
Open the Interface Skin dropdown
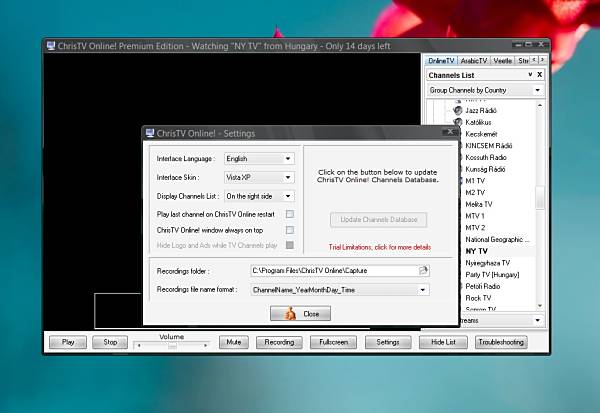288,177
